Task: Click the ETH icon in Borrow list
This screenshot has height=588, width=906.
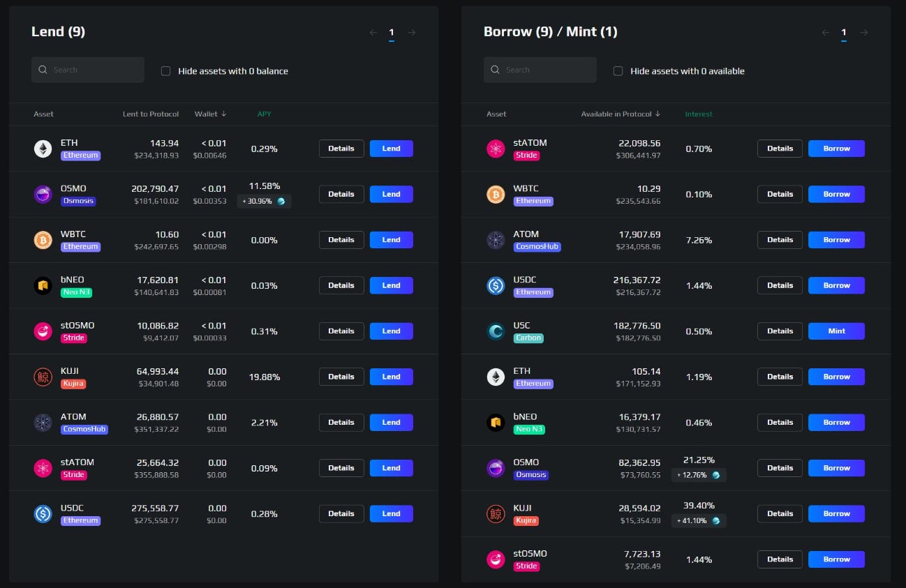Action: (496, 377)
